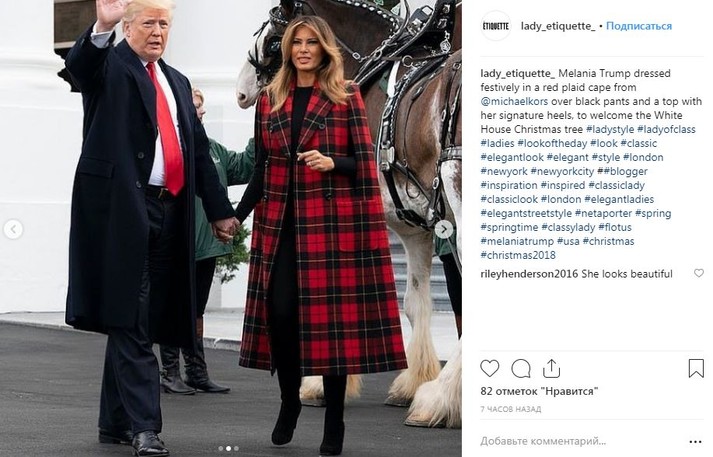Open lady_etiquette_ profile avatar
The height and width of the screenshot is (457, 713).
(496, 26)
